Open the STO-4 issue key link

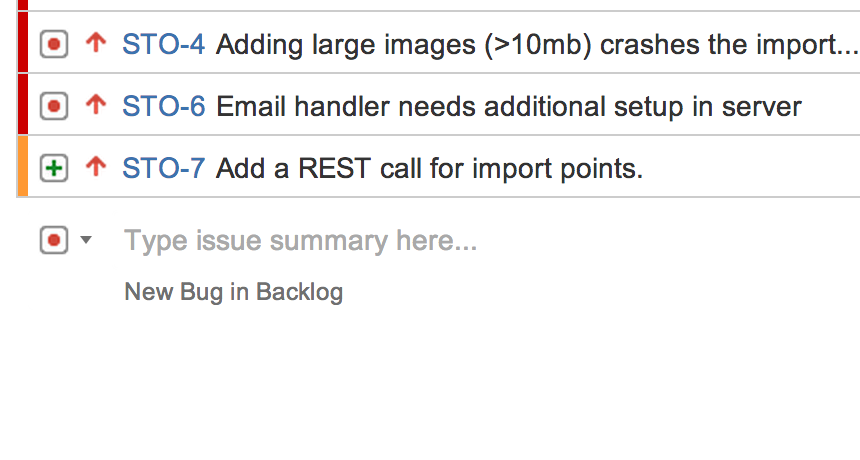164,44
